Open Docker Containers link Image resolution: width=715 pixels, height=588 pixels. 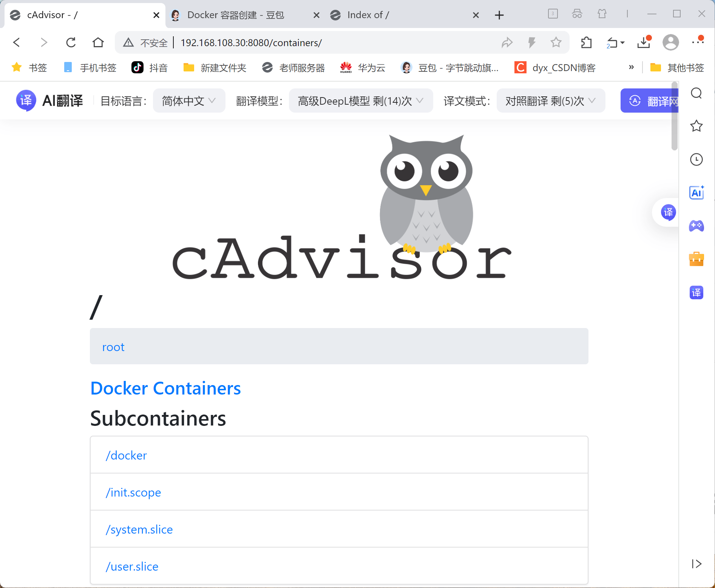[165, 388]
